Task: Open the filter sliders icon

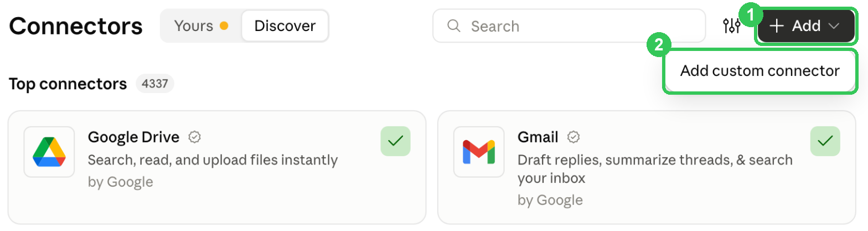Action: (x=732, y=26)
